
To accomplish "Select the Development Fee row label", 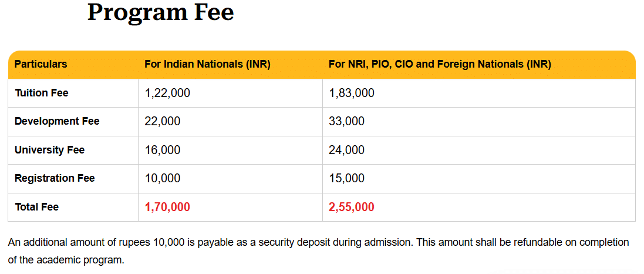I will point(57,121).
